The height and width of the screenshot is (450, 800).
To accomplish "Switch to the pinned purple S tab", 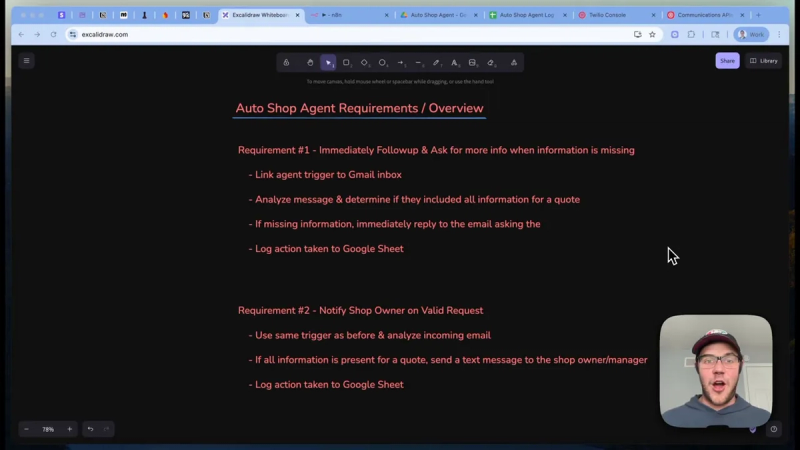I will (x=61, y=15).
